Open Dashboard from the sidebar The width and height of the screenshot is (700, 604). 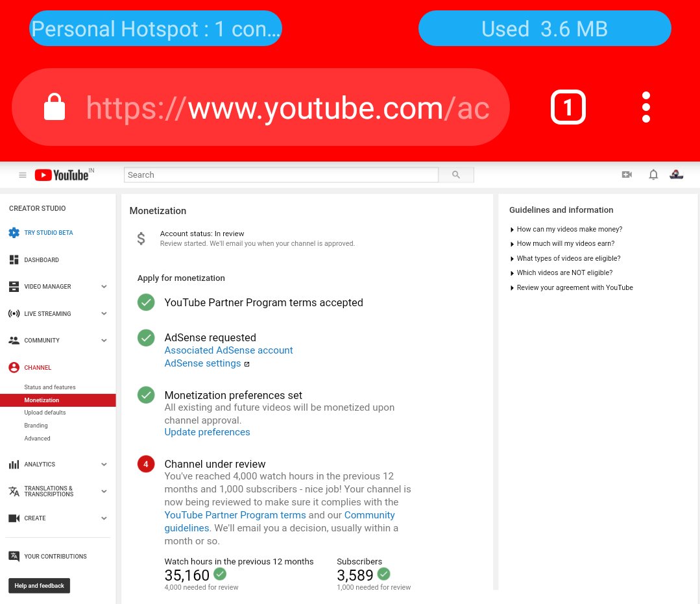pyautogui.click(x=42, y=260)
